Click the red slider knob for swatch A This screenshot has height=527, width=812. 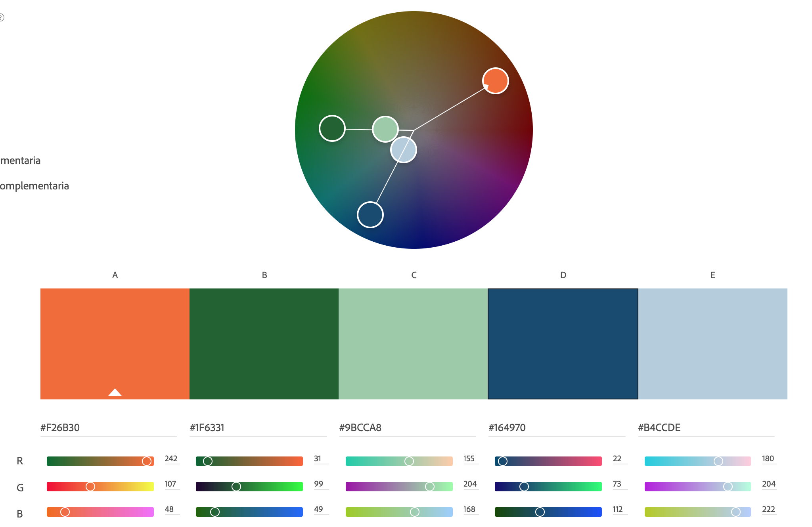click(x=147, y=461)
